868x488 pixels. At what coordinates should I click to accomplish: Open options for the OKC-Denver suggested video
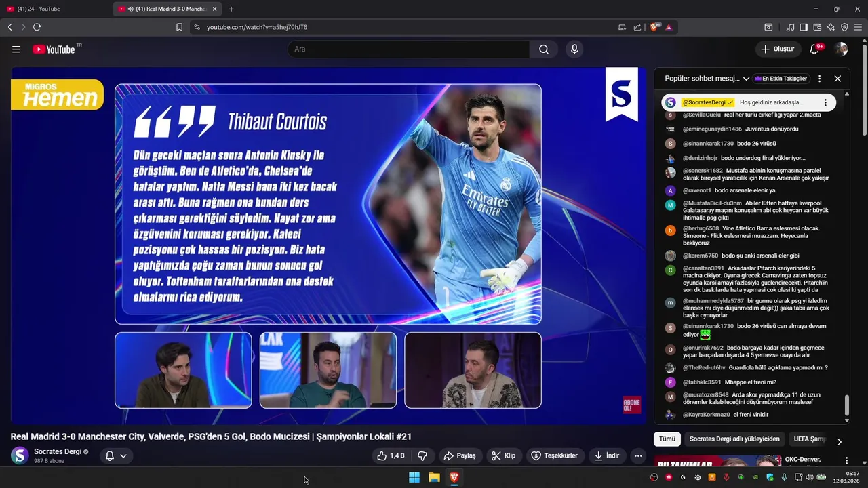click(846, 461)
